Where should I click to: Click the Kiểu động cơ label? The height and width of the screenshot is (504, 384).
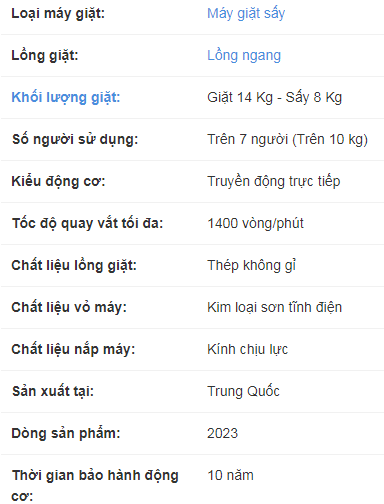tap(58, 182)
